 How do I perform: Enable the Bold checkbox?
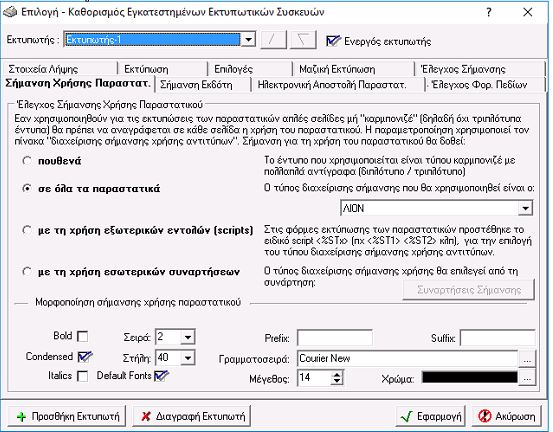(83, 336)
